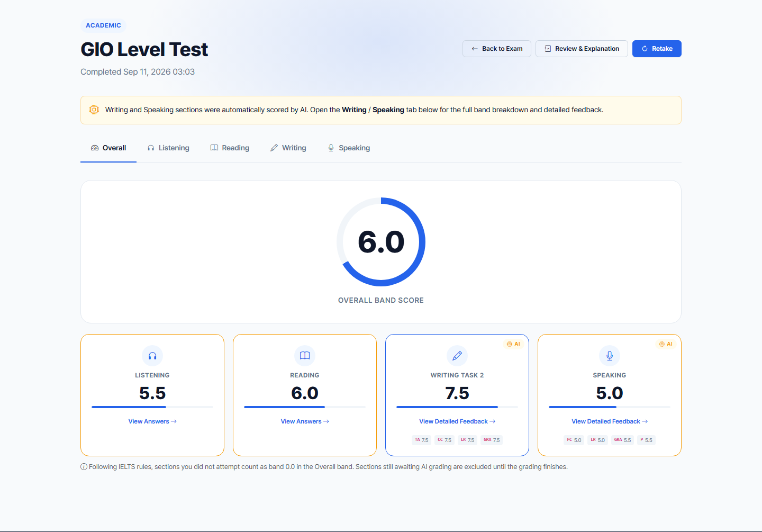Click the AI badge on the Speaking card

(x=666, y=344)
